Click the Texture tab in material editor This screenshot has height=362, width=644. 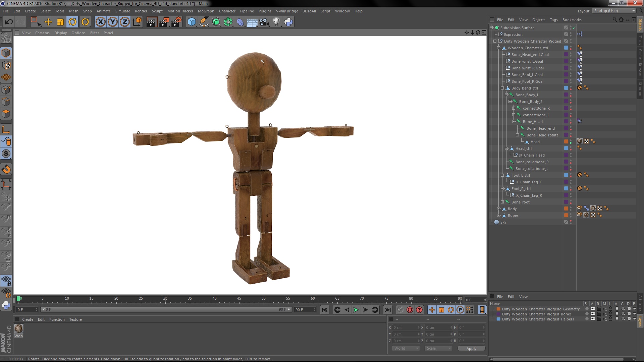[75, 319]
